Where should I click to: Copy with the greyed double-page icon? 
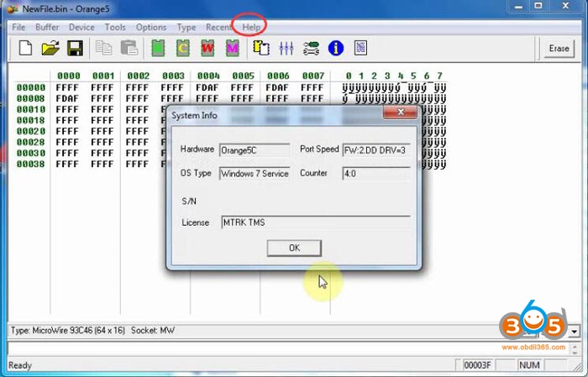point(103,49)
